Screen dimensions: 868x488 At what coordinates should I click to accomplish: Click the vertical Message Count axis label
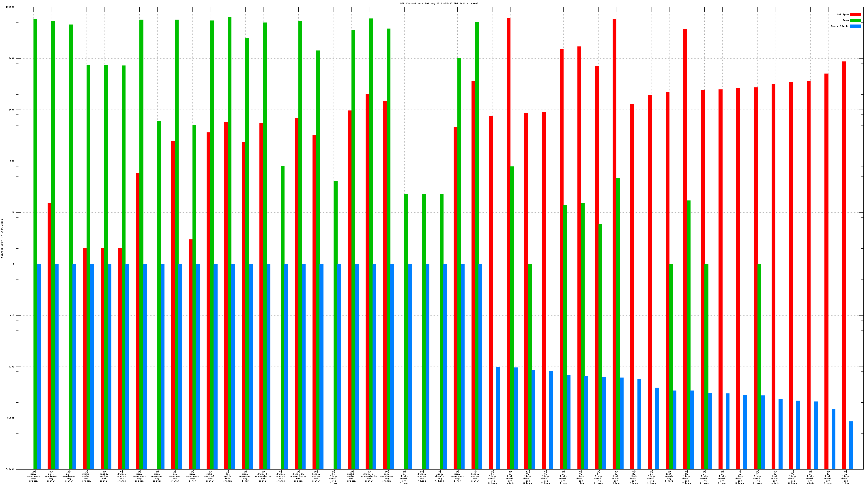pos(2,238)
